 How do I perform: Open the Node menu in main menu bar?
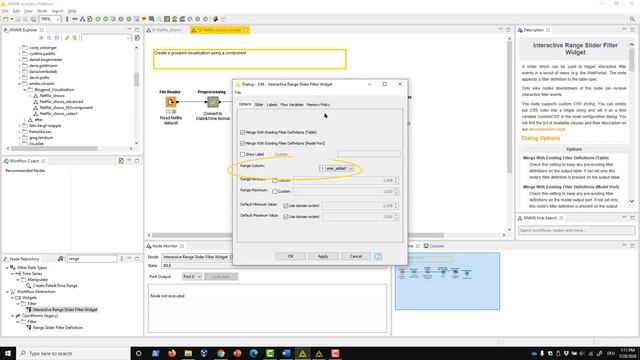click(42, 11)
